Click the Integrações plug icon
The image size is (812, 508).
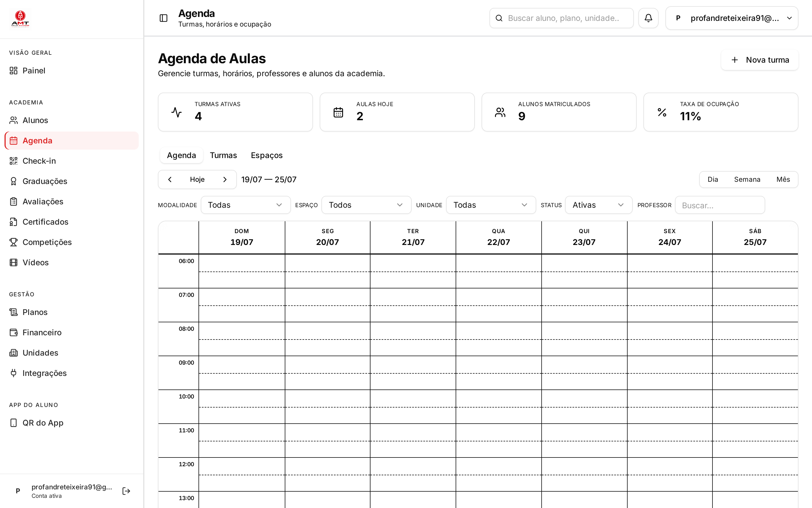tap(14, 373)
